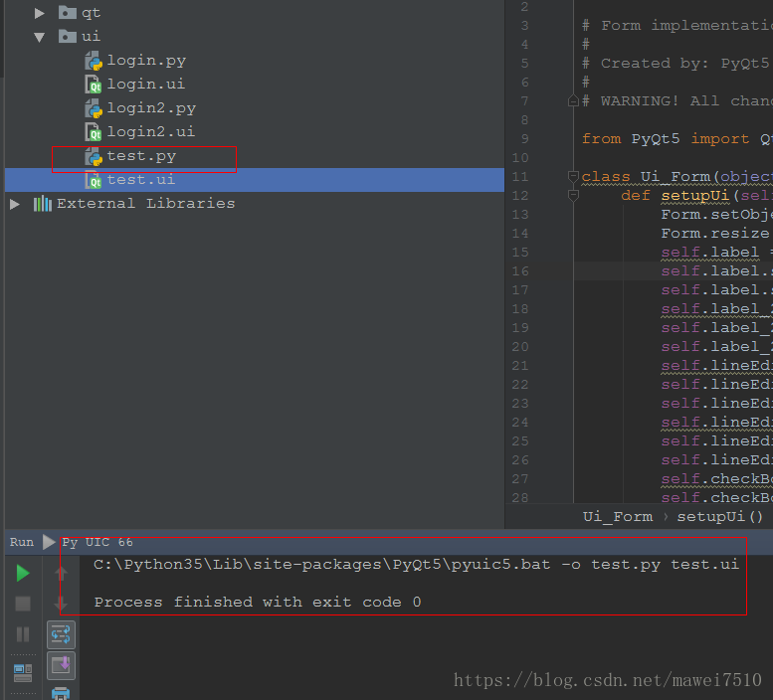Open test.py in project tree
This screenshot has height=700, width=773.
click(x=141, y=156)
